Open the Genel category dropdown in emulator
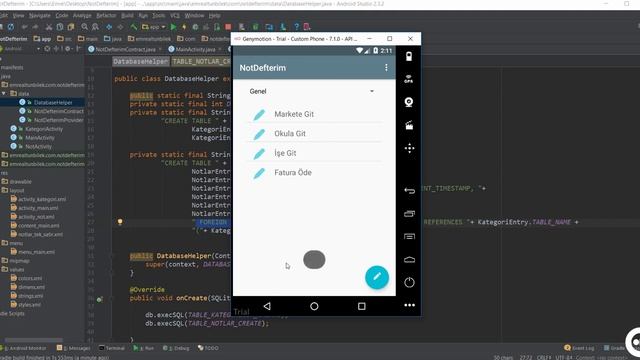640x360 pixels. click(x=312, y=91)
